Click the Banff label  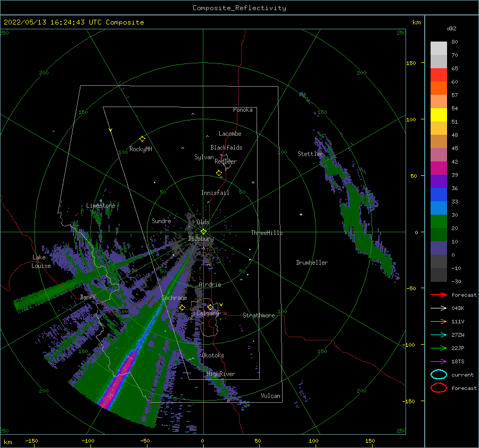pos(88,297)
